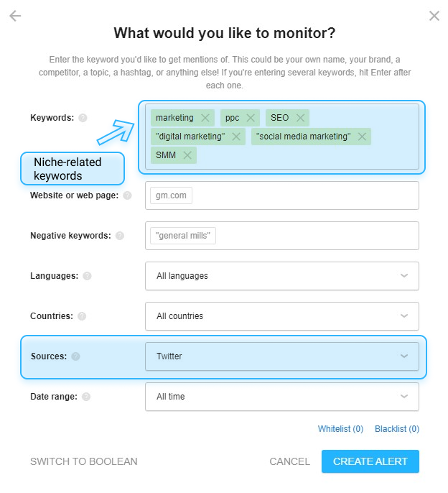Switch to Boolean mode
Image resolution: width=448 pixels, height=493 pixels.
84,461
